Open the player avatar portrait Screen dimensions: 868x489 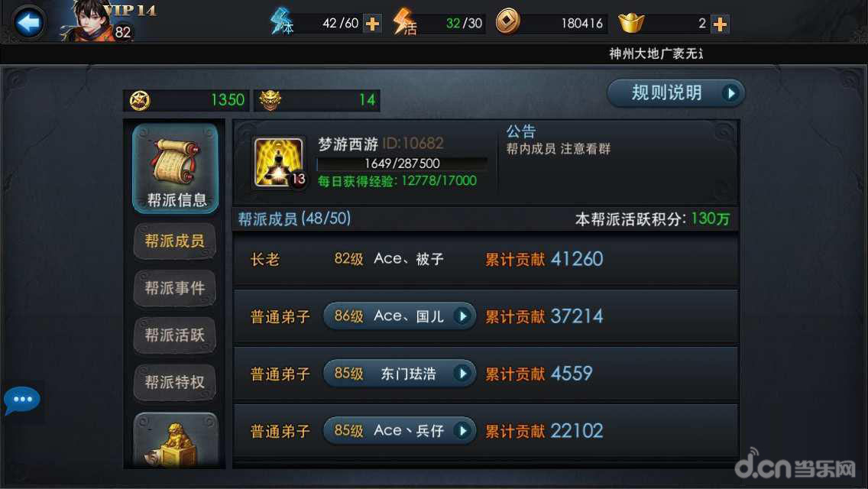click(89, 21)
